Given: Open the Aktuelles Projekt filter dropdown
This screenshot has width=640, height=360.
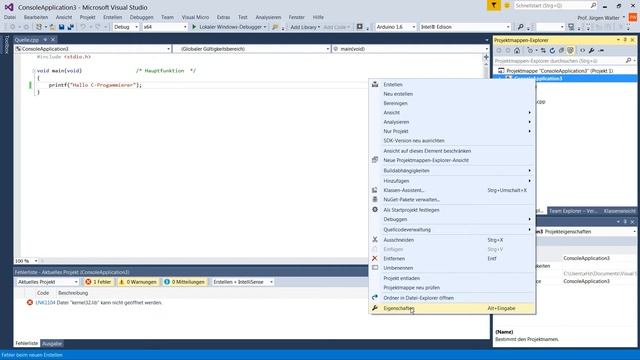Looking at the screenshot, I should pos(47,282).
